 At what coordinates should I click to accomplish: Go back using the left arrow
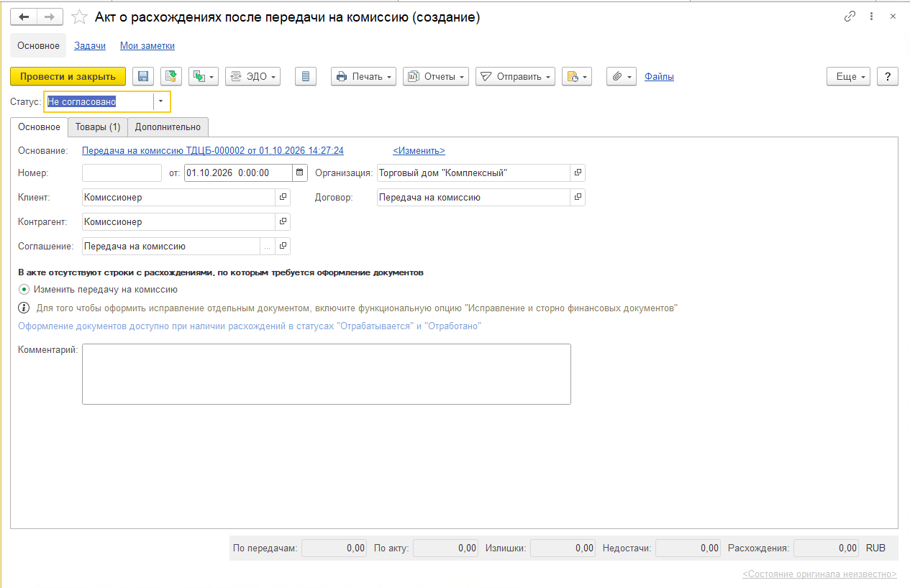click(24, 17)
